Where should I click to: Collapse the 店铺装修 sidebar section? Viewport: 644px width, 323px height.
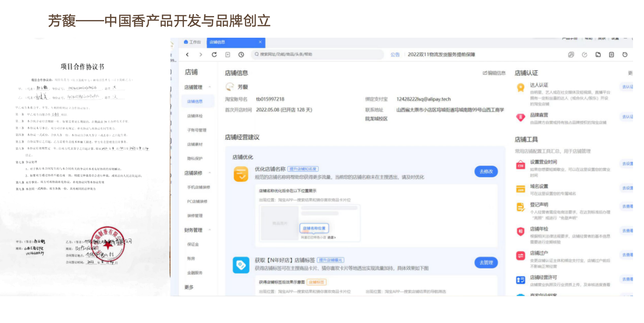210,173
